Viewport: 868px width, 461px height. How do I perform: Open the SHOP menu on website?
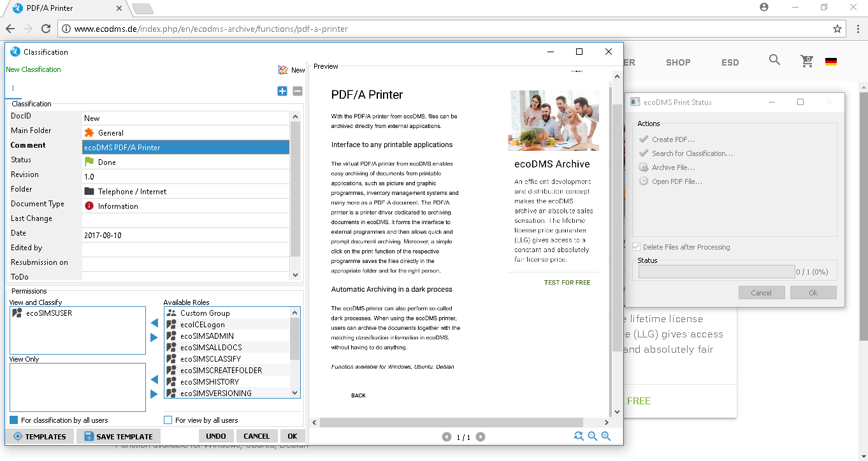tap(678, 62)
